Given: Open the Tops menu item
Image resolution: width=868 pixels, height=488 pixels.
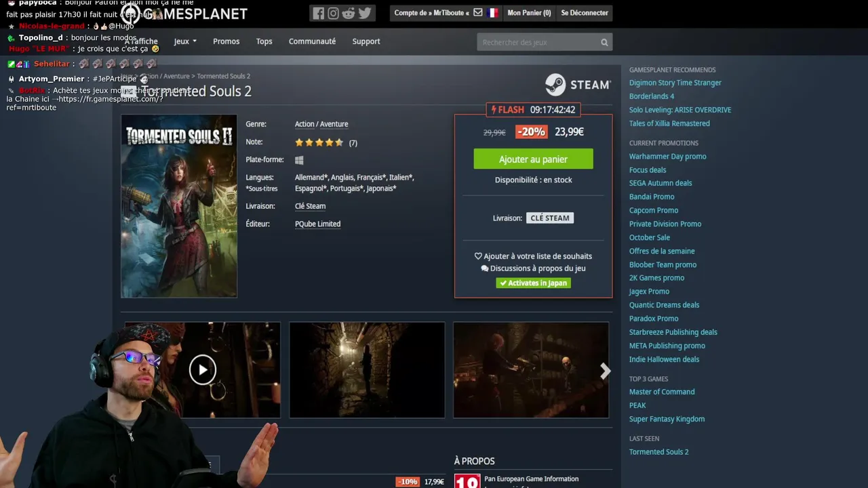Looking at the screenshot, I should pyautogui.click(x=264, y=41).
